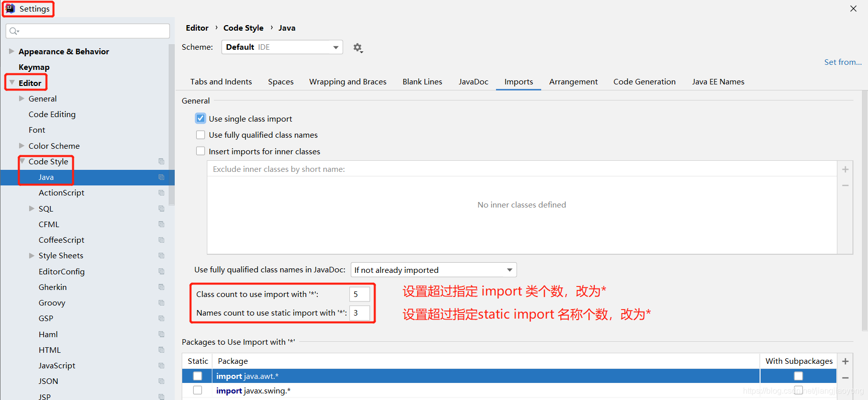The height and width of the screenshot is (400, 868).
Task: Click names count static import field
Action: click(x=359, y=313)
